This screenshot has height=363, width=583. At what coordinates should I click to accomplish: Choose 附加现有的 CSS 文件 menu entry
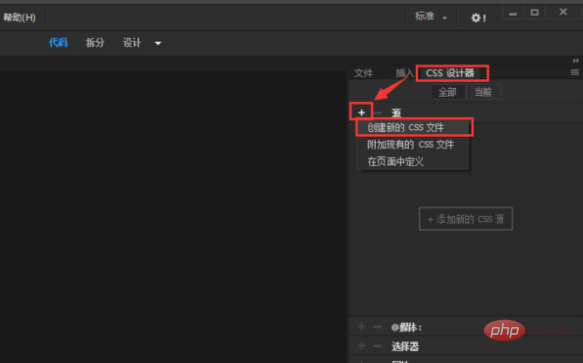tap(413, 145)
